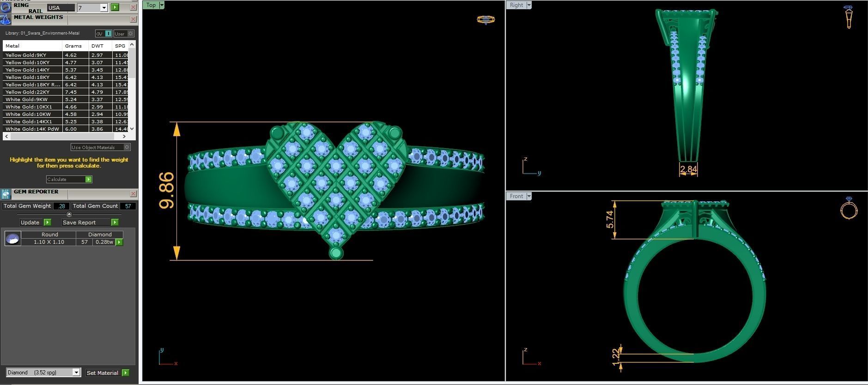The width and height of the screenshot is (868, 385).
Task: Run the Ring Rail green arrow button
Action: (115, 7)
